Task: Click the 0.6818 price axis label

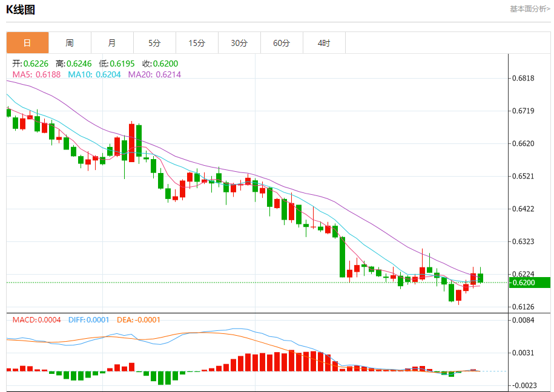Action: (523, 78)
